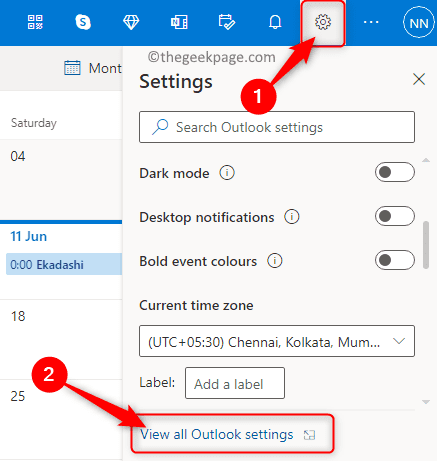Open the Month view selector
Viewport: 437px width, 461px height.
click(x=93, y=68)
